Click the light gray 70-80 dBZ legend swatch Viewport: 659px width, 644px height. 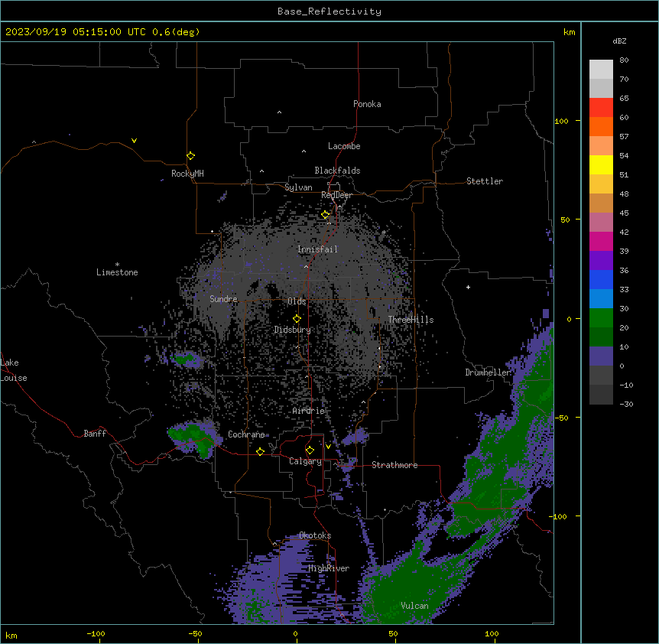601,70
